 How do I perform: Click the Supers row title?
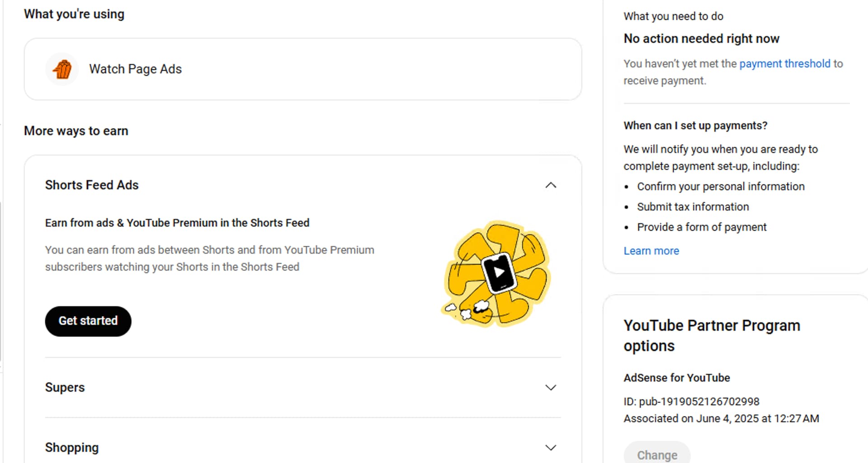click(x=65, y=388)
